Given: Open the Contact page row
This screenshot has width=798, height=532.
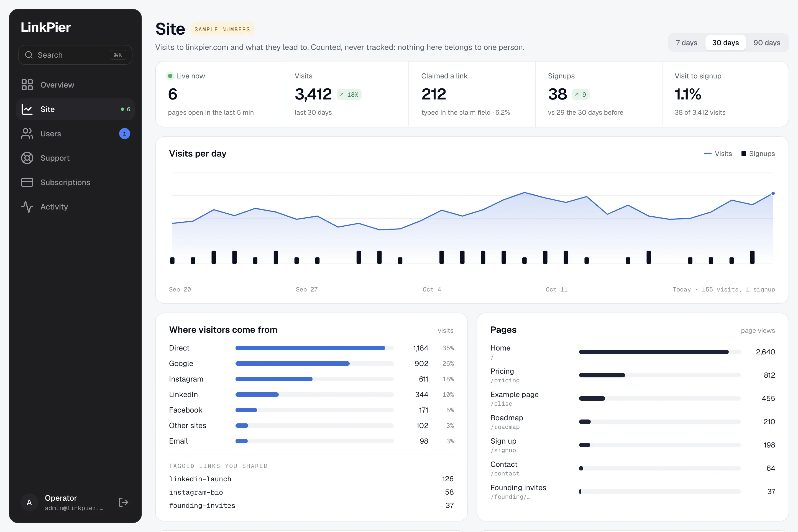Looking at the screenshot, I should [x=632, y=468].
